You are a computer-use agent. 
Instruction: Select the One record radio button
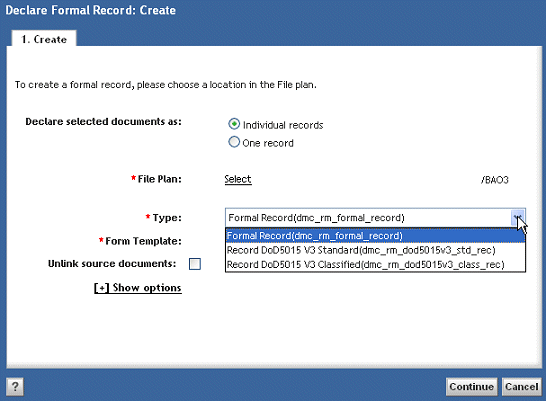(234, 142)
